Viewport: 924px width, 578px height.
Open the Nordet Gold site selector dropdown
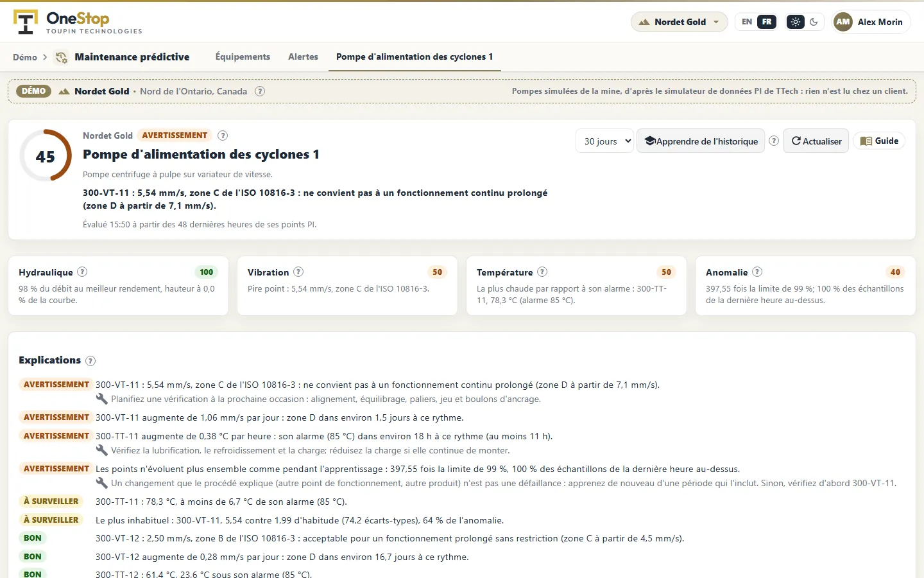[x=680, y=22]
